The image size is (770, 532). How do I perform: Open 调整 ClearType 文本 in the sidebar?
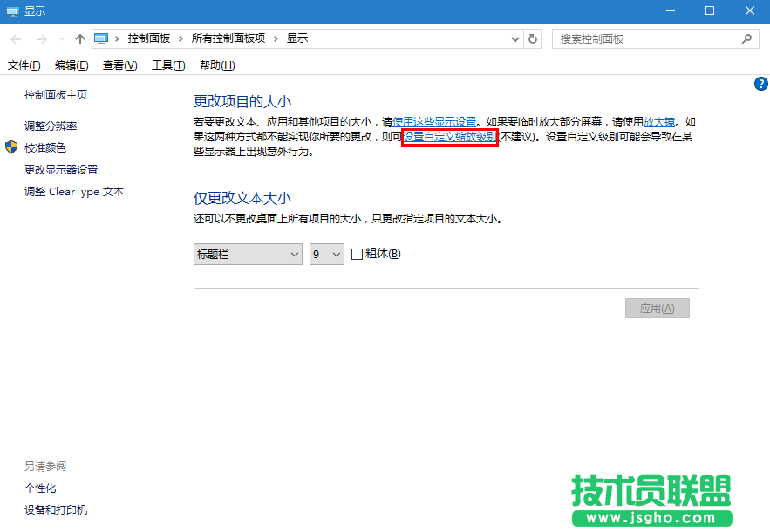pos(72,191)
